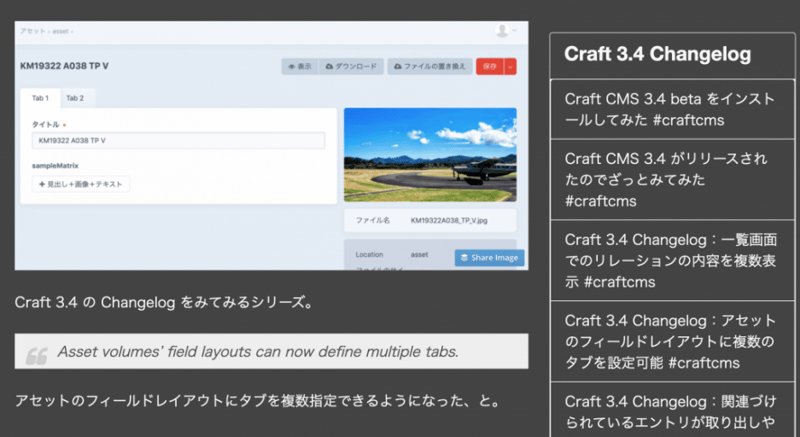Open the Craft 3.4 Changelog sidebar heading
The height and width of the screenshot is (437, 800).
click(x=657, y=54)
